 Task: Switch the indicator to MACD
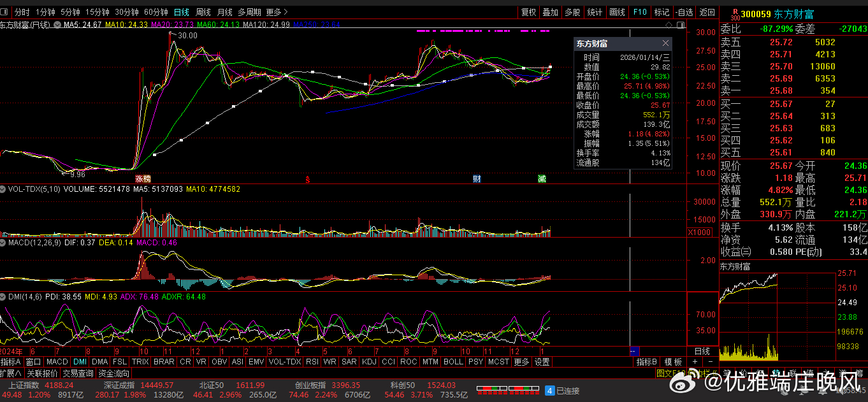[x=57, y=362]
